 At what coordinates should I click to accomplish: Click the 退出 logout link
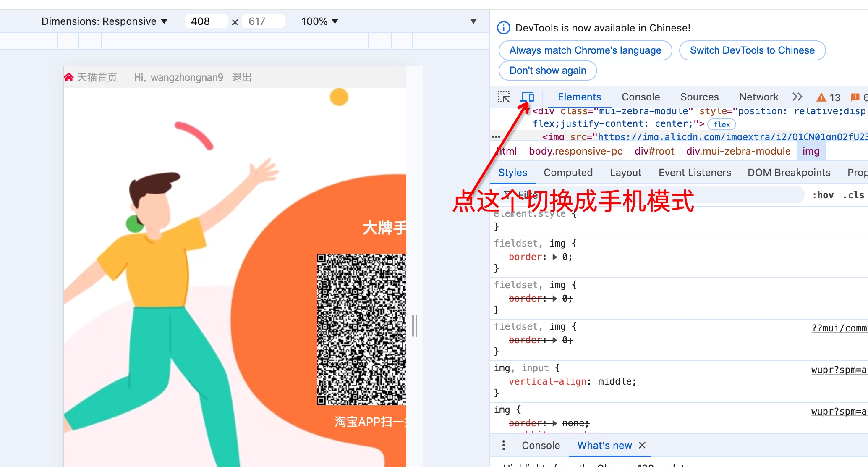242,77
